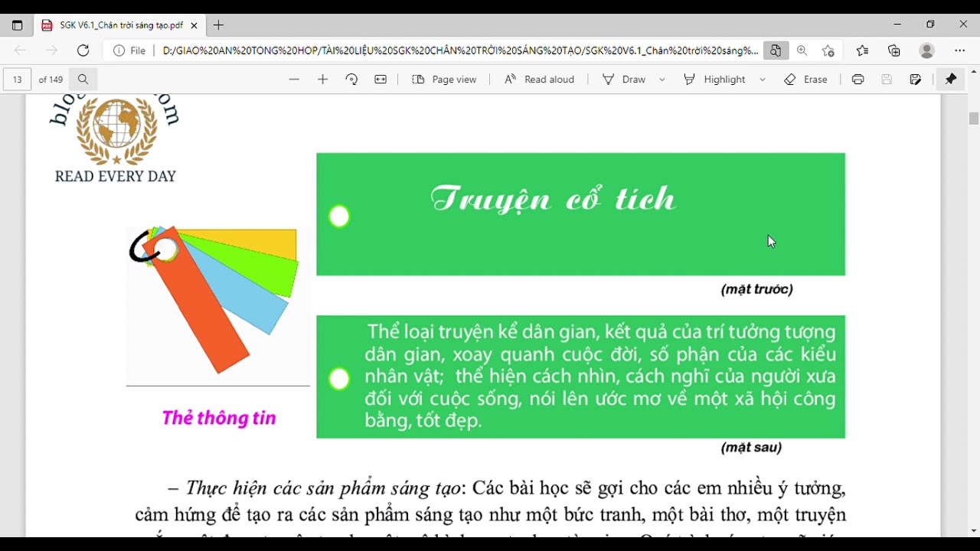Open the Favorites list
Screen dimensions: 980x551
[x=862, y=51]
